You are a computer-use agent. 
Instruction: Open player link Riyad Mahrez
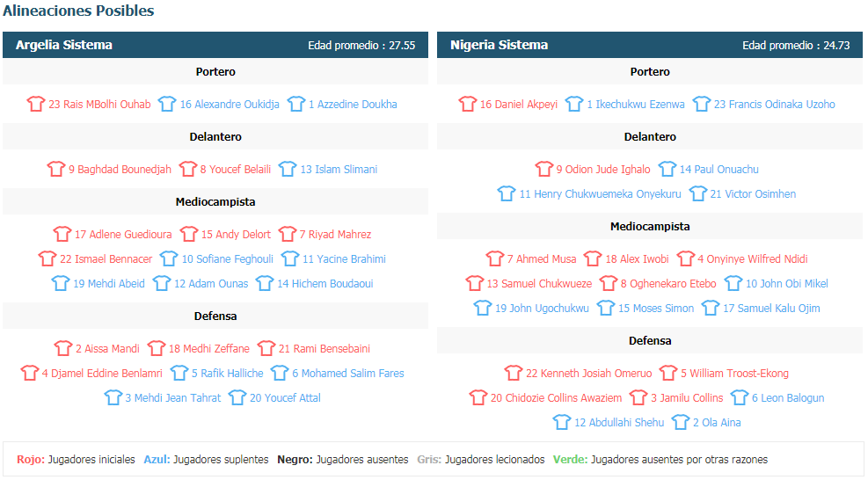point(335,234)
